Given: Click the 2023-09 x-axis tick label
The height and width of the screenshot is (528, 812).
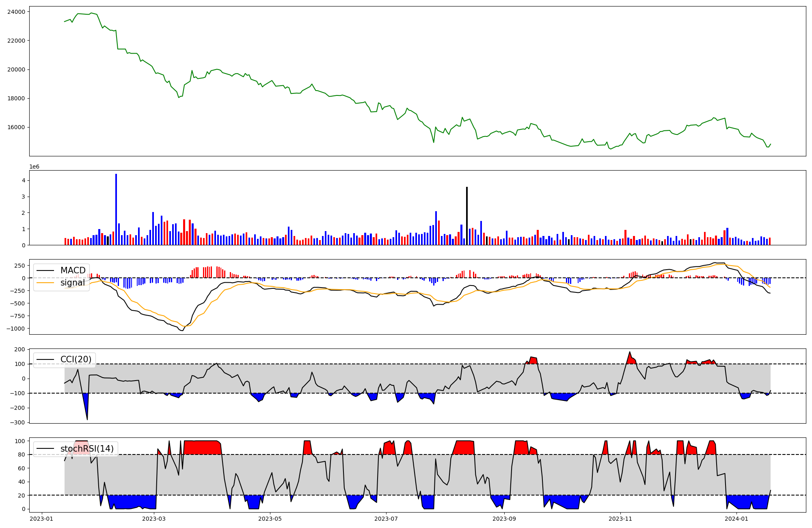Looking at the screenshot, I should 504,519.
